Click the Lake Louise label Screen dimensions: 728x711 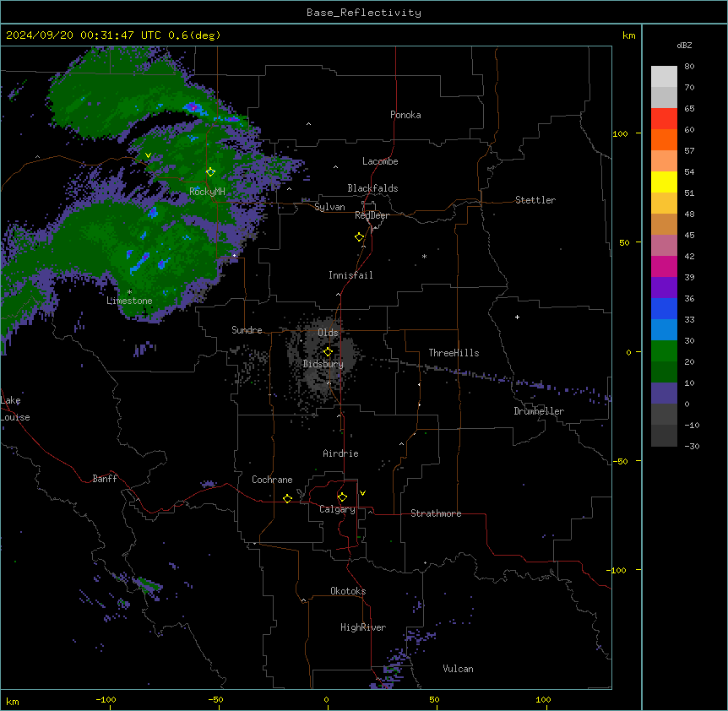coord(15,409)
